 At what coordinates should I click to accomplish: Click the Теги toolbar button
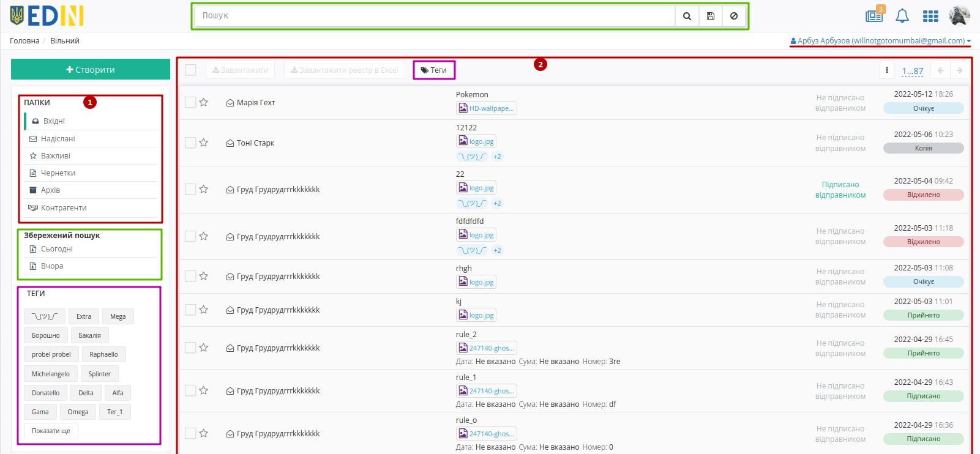click(x=434, y=70)
